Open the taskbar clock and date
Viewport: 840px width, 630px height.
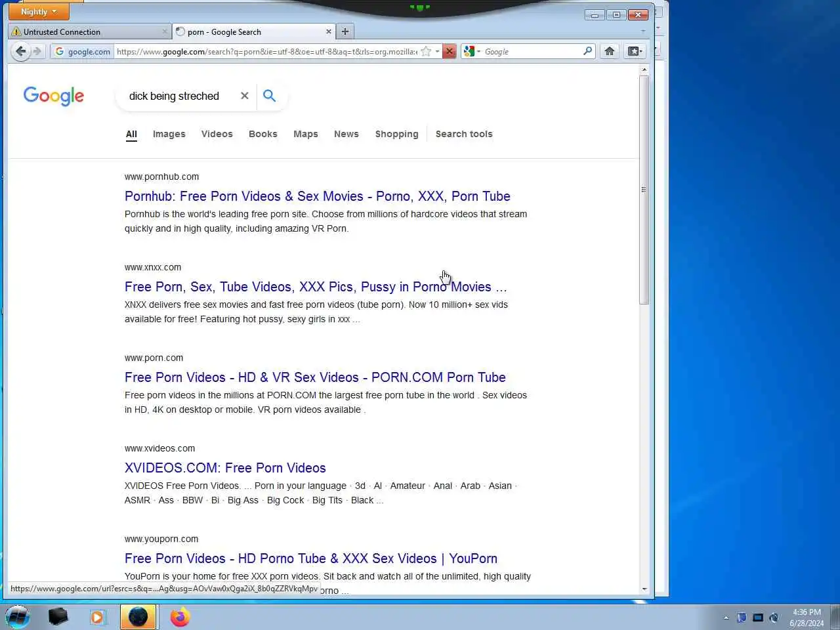click(x=807, y=618)
